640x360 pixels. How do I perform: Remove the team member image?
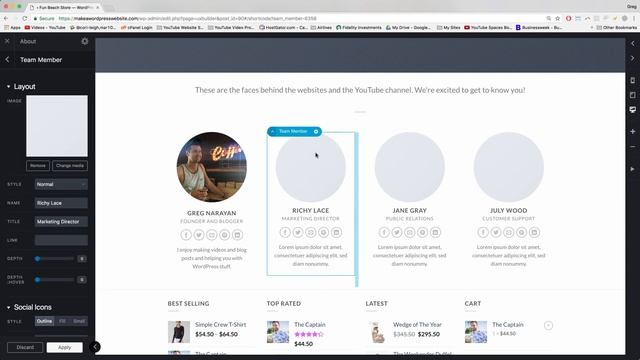click(38, 166)
